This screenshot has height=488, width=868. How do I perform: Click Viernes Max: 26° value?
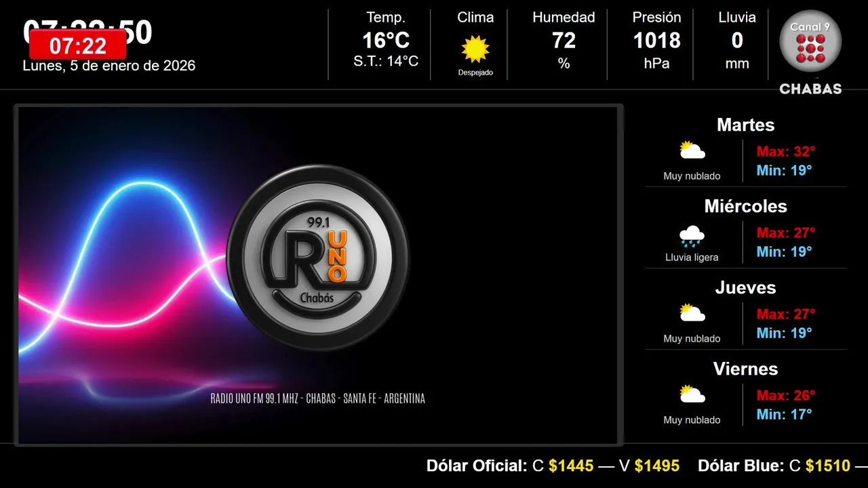click(786, 395)
